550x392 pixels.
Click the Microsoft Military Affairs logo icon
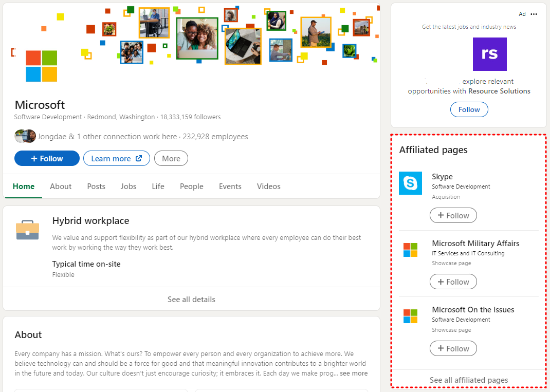point(410,250)
